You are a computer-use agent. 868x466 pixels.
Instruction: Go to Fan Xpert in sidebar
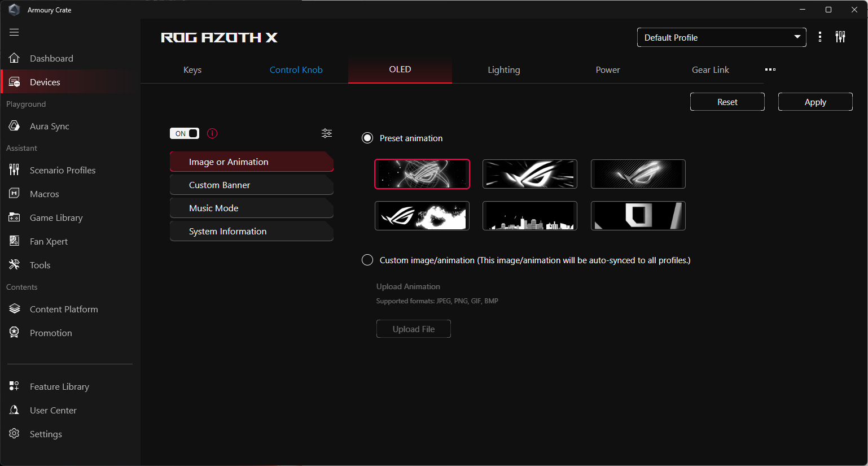click(49, 241)
